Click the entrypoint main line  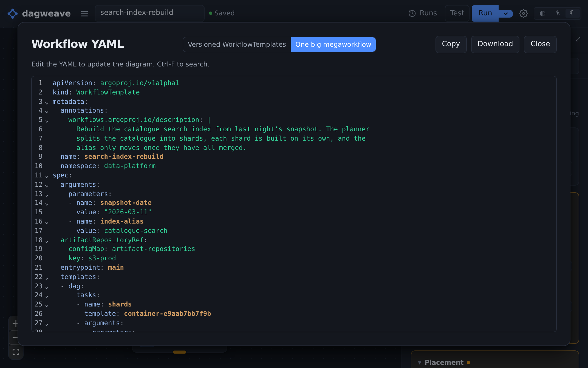(x=92, y=267)
